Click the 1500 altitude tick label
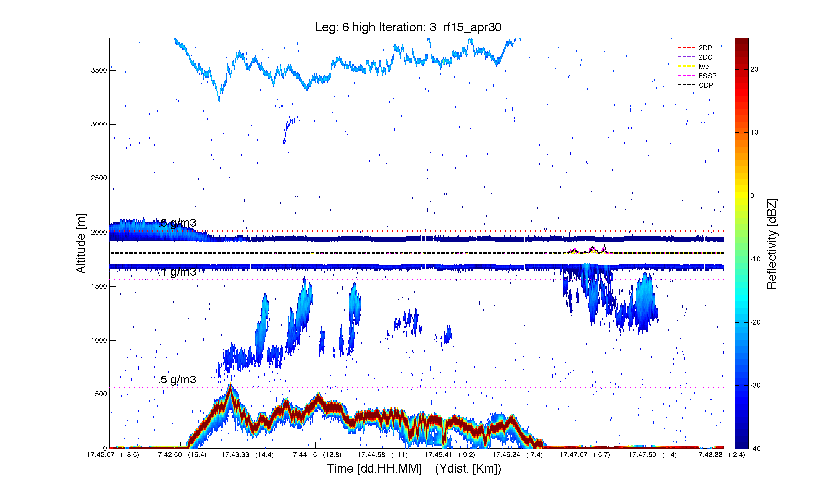This screenshot has height=504, width=840. [x=99, y=286]
